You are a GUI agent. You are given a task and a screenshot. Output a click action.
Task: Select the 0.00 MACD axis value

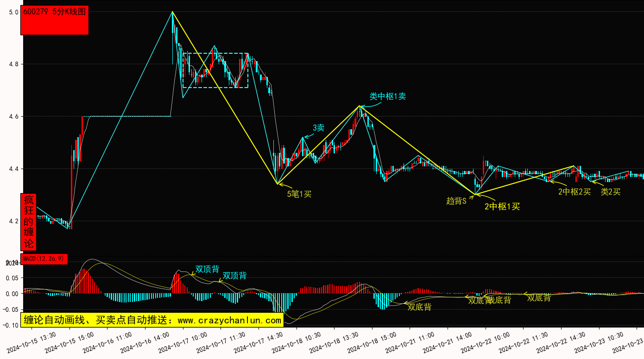[x=12, y=294]
